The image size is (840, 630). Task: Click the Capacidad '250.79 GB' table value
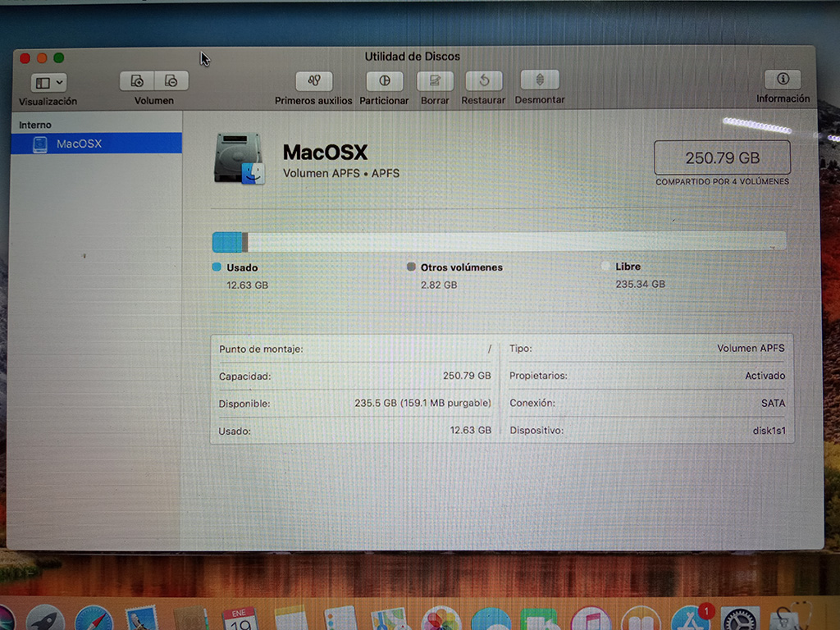click(467, 376)
